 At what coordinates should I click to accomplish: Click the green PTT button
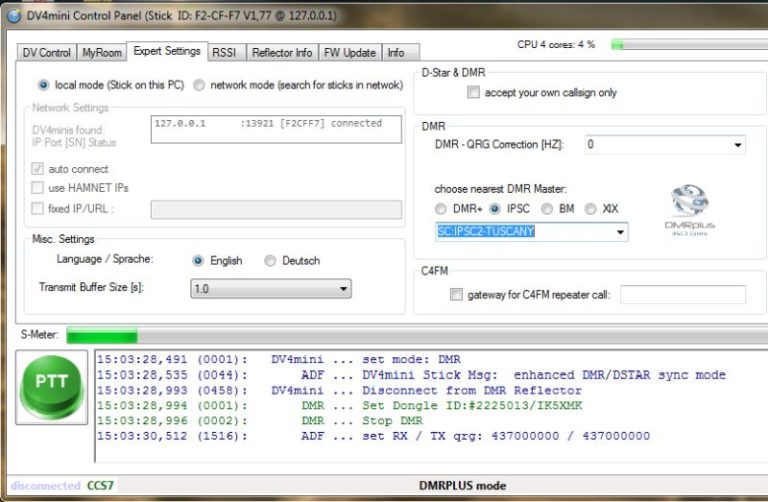point(51,387)
